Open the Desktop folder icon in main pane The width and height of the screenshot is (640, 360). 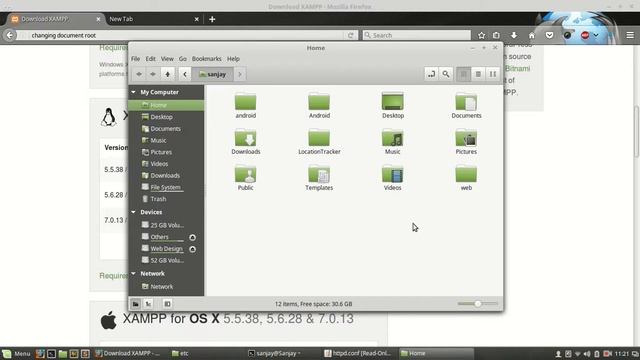pyautogui.click(x=393, y=105)
